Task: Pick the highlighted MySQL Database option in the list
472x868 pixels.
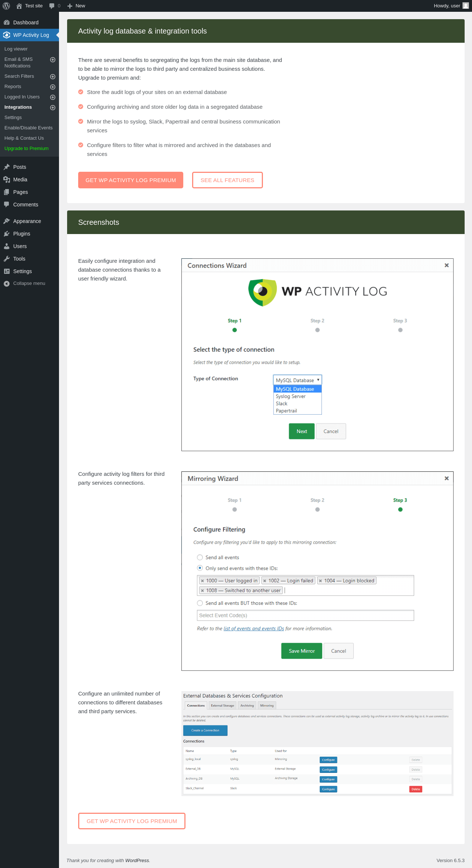Action: pos(297,389)
